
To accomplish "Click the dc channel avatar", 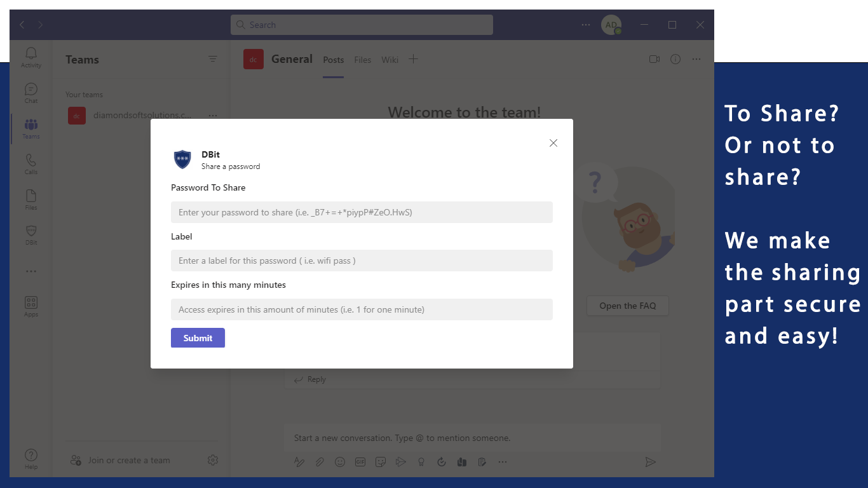I will click(254, 59).
